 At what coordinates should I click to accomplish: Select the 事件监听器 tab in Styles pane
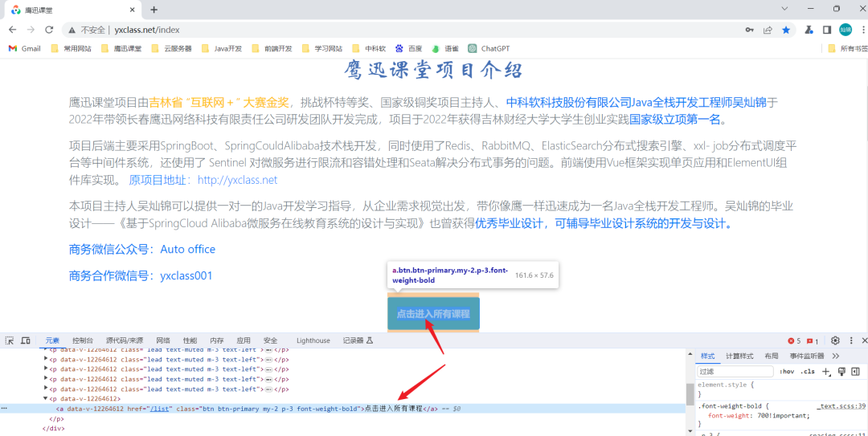pyautogui.click(x=807, y=356)
